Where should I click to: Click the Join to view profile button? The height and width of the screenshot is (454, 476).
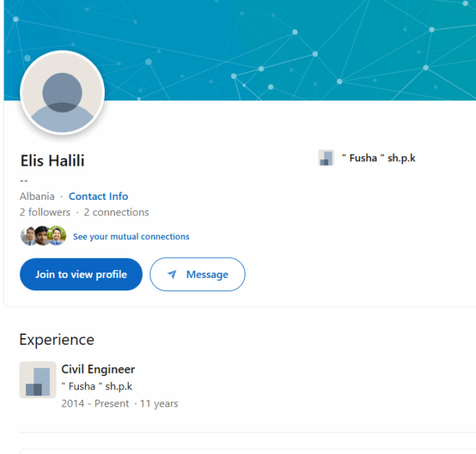click(x=81, y=274)
